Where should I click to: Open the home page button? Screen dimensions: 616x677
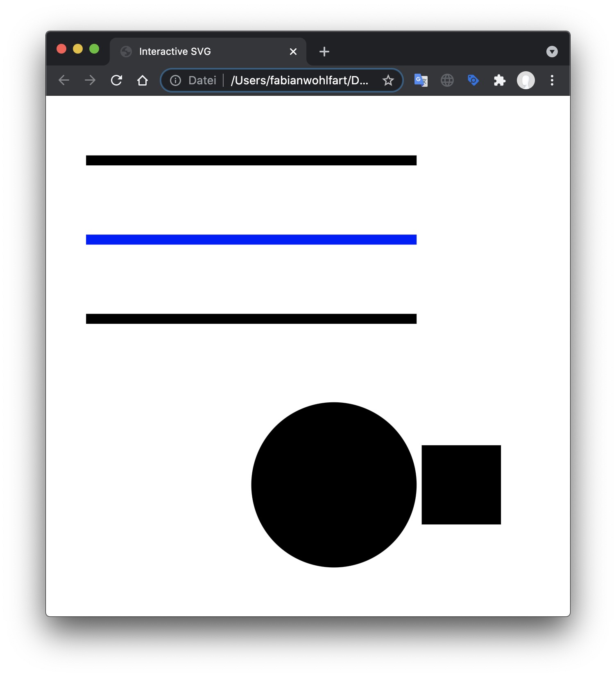[143, 80]
